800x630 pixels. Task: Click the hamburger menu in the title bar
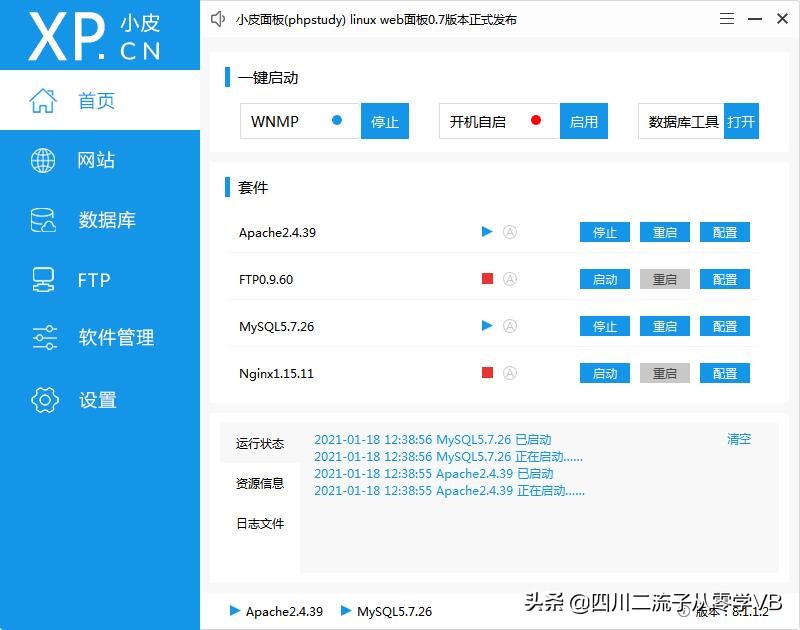pos(727,18)
